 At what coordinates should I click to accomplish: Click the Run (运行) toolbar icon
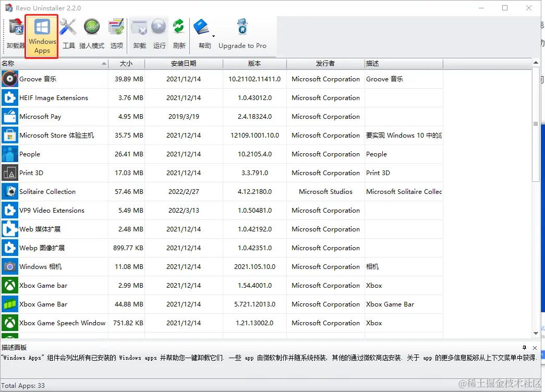point(159,34)
